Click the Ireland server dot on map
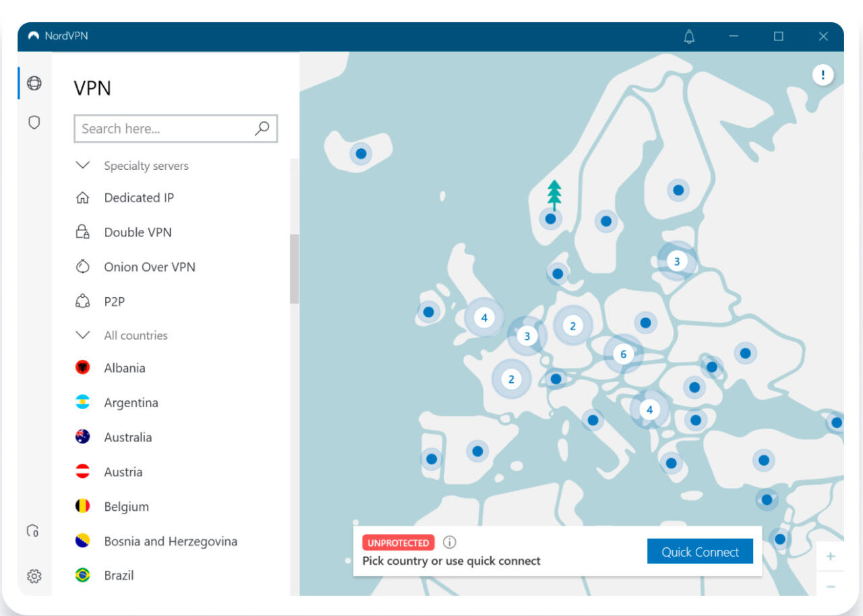This screenshot has width=863, height=616. pyautogui.click(x=428, y=312)
